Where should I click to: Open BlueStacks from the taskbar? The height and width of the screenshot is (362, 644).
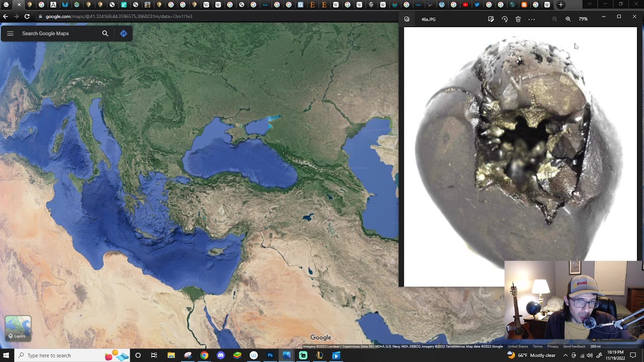click(x=237, y=355)
